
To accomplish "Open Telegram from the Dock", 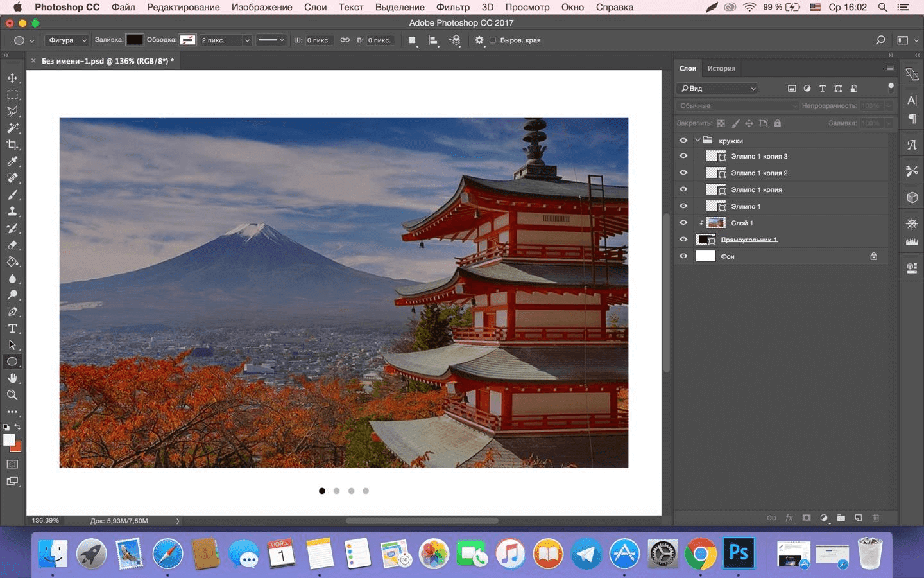I will tap(586, 554).
